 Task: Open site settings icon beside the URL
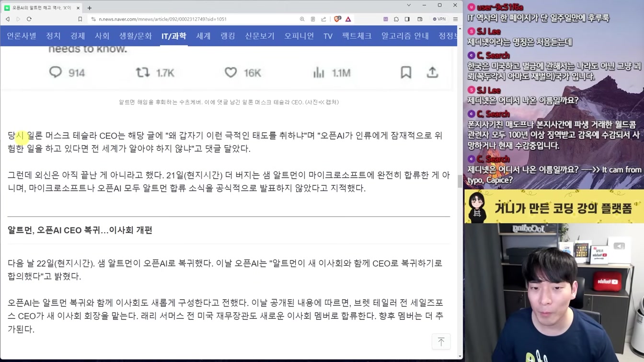93,19
